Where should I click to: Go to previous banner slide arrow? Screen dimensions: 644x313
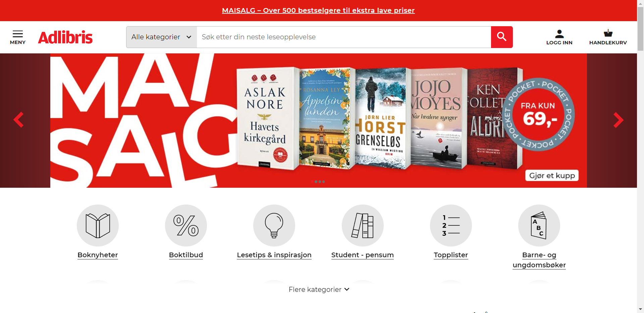pos(18,120)
